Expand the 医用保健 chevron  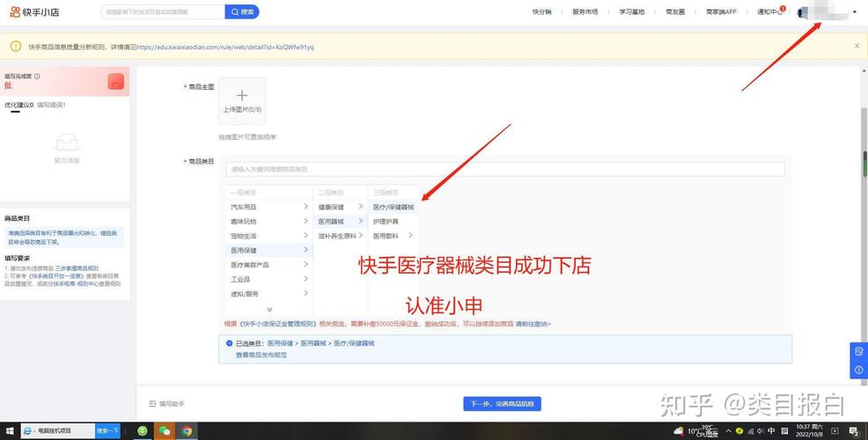pos(305,250)
